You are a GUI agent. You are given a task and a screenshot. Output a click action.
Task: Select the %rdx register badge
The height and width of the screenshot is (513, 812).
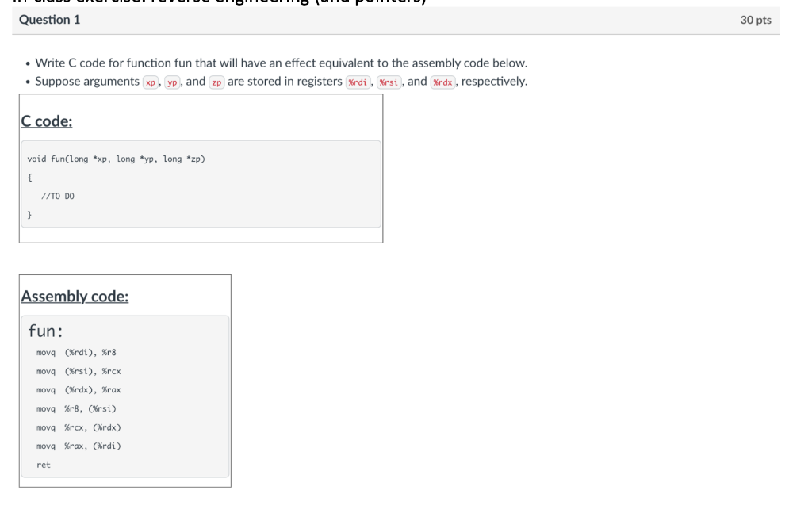[442, 81]
